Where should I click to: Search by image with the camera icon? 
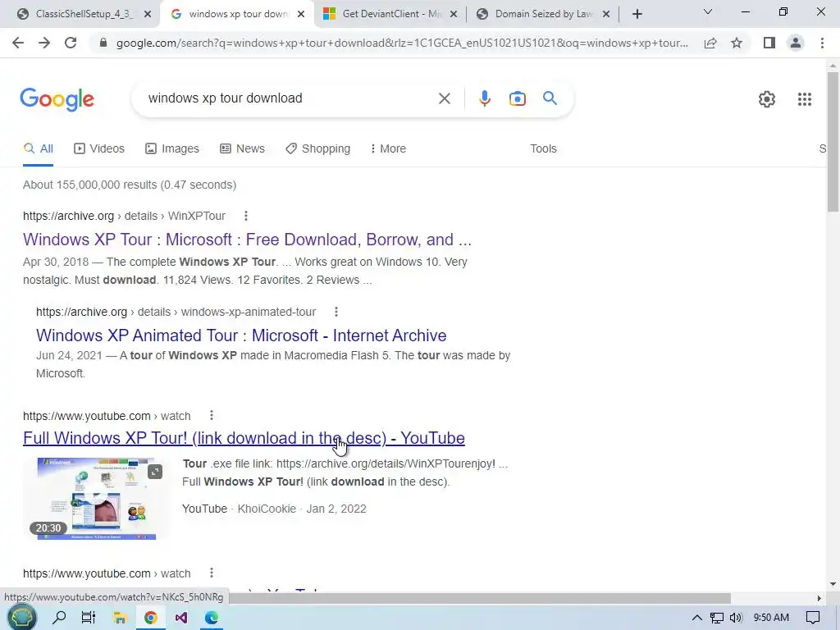(518, 98)
